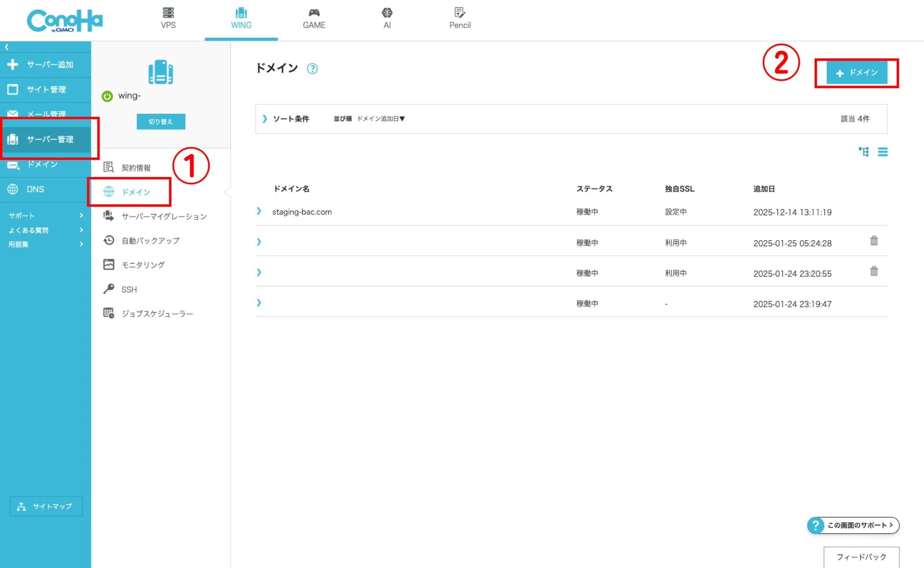The image size is (924, 568).
Task: Click the help question mark beside ドメイン heading
Action: click(312, 69)
